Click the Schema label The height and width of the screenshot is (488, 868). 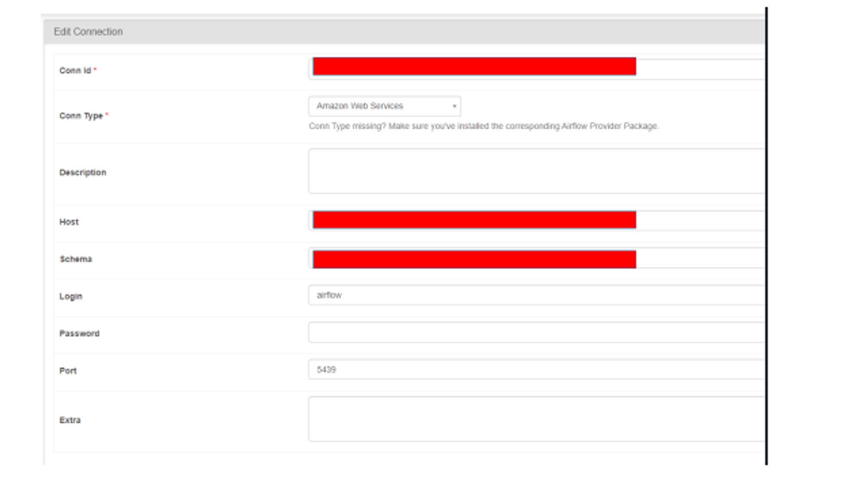pos(76,259)
